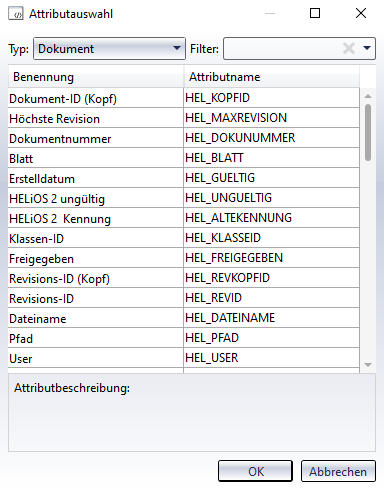Image resolution: width=384 pixels, height=489 pixels.
Task: Expand the Typ combo box showing Dokument
Action: [109, 49]
